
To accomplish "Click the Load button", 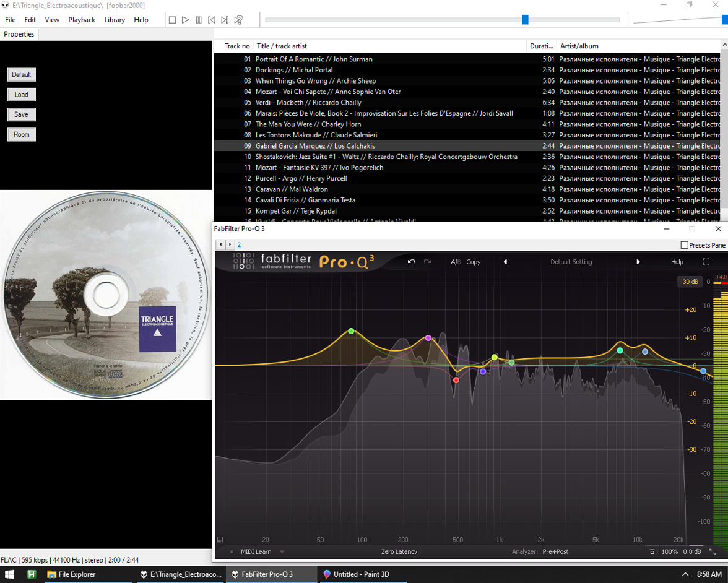I will [21, 95].
